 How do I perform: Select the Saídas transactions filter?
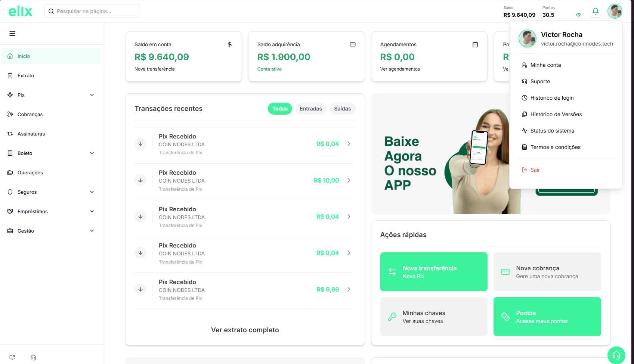(343, 109)
